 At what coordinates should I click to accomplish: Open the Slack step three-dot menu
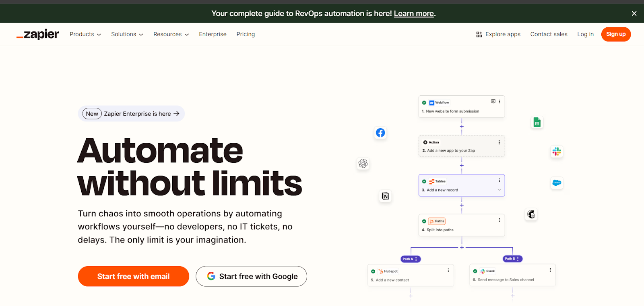click(x=550, y=270)
